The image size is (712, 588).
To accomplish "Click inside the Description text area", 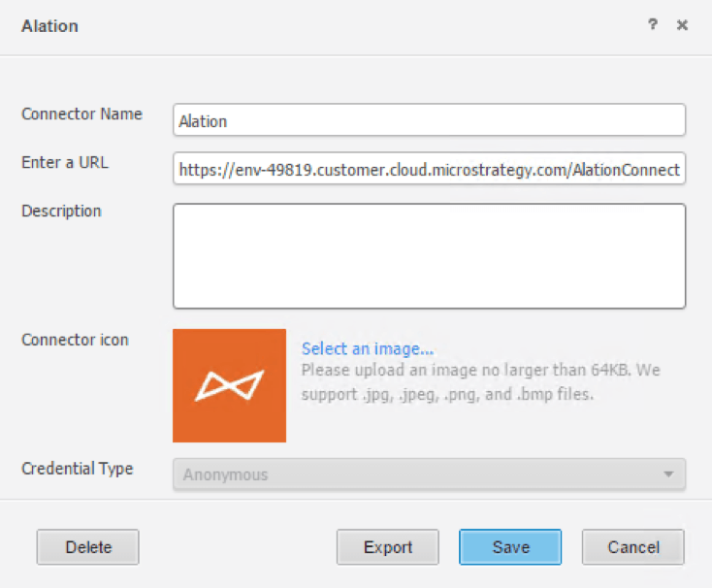I will (x=429, y=256).
